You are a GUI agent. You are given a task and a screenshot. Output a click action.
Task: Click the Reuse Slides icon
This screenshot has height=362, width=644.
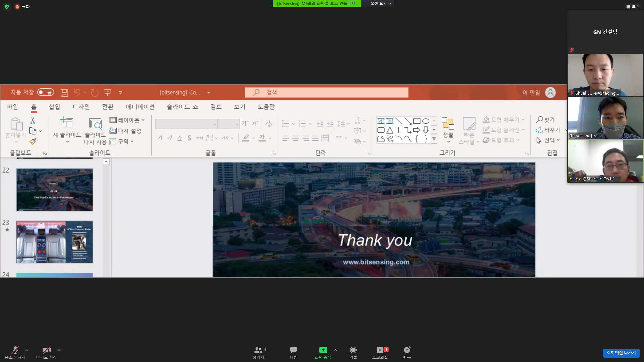point(95,124)
